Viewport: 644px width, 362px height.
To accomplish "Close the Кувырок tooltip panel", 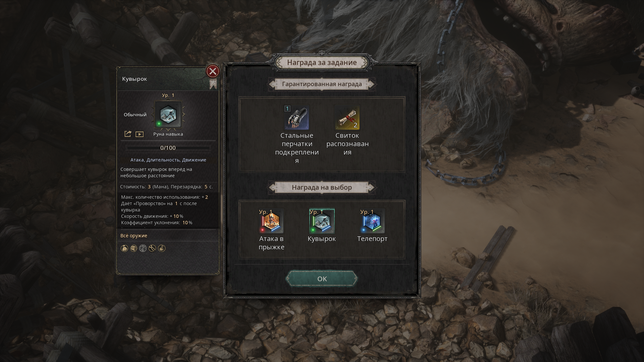I will click(x=213, y=71).
